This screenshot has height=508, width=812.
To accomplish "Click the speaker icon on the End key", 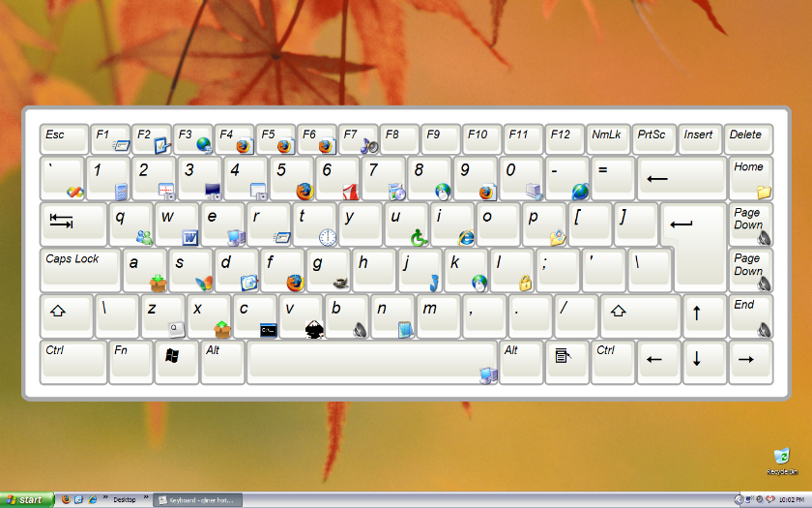I will (x=765, y=330).
